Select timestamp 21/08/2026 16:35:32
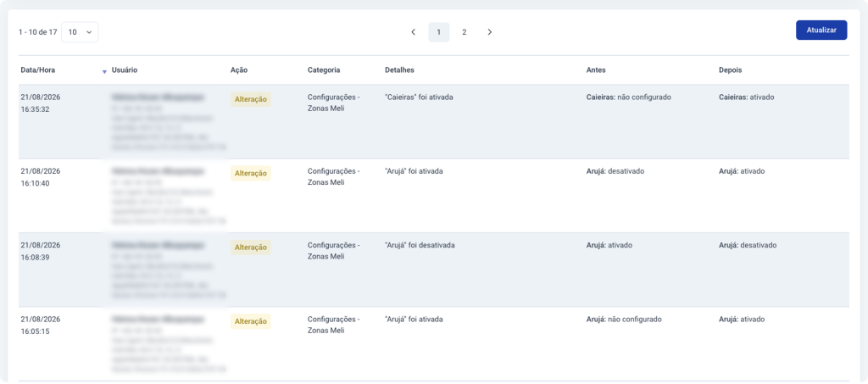Screen dimensions: 868x384 [41, 103]
